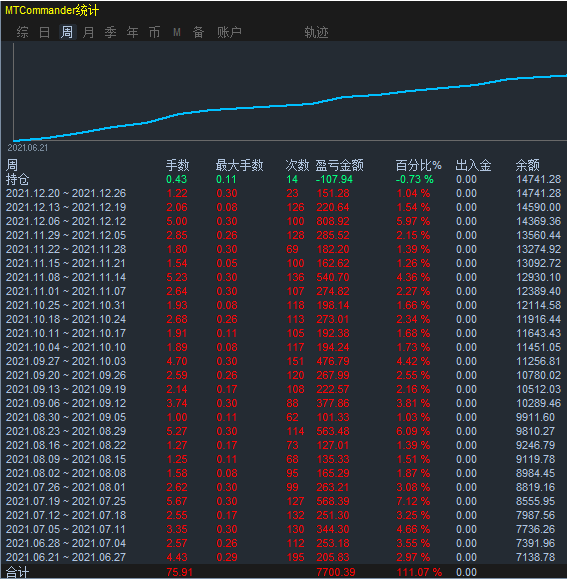This screenshot has height=579, width=567.
Task: Switch to the 备 notes tab
Action: [x=199, y=32]
